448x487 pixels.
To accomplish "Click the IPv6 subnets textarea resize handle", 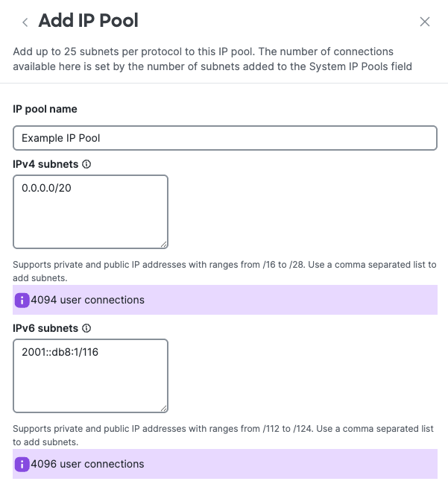I will pyautogui.click(x=163, y=407).
